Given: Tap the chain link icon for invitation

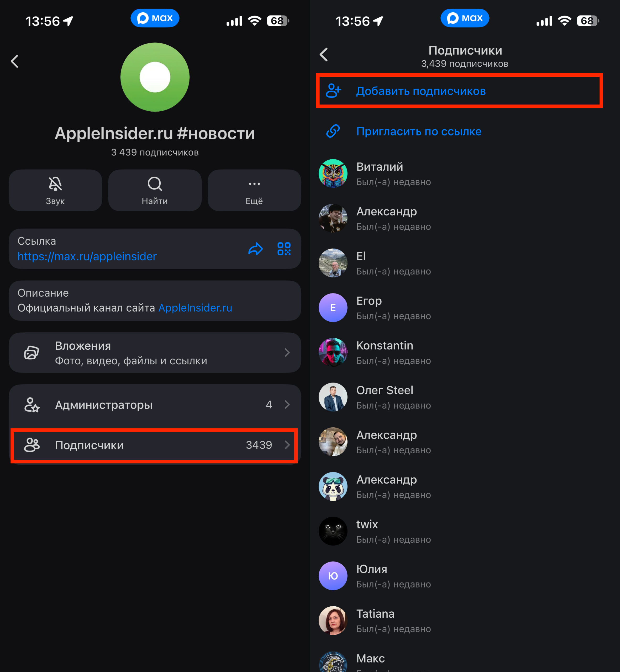Looking at the screenshot, I should pos(333,131).
